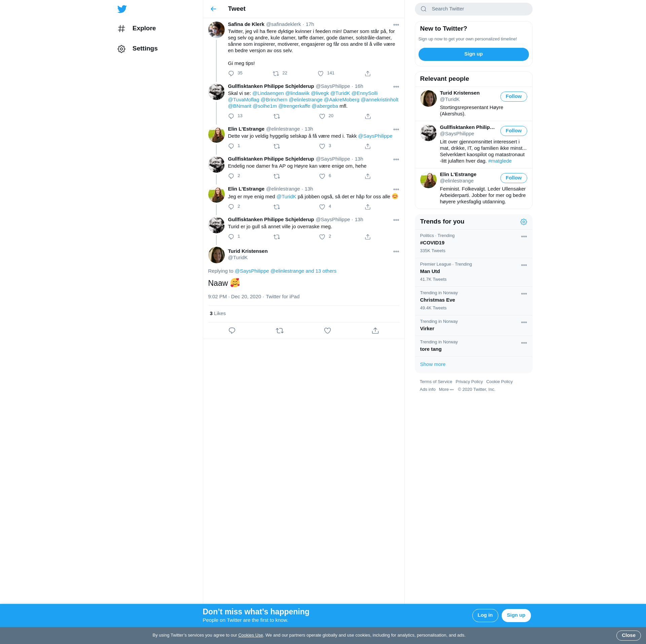Like the tweet starting 'Skal vi se'

(x=322, y=116)
